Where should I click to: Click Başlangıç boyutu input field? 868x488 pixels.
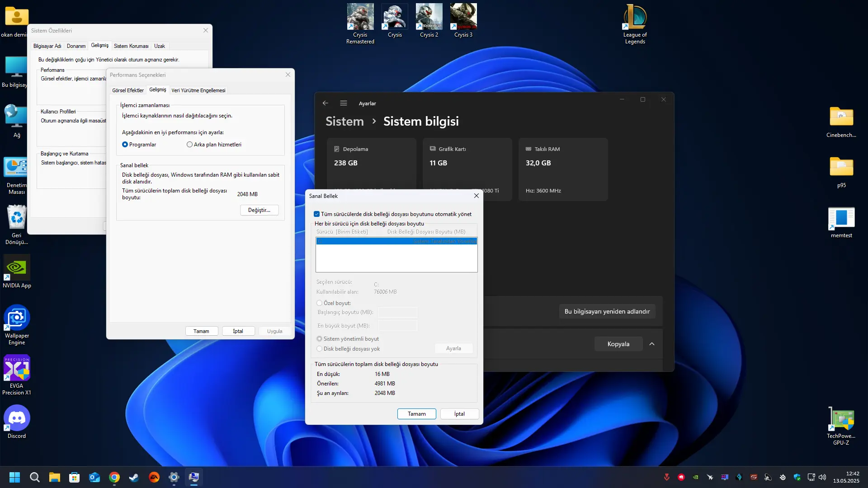coord(397,312)
